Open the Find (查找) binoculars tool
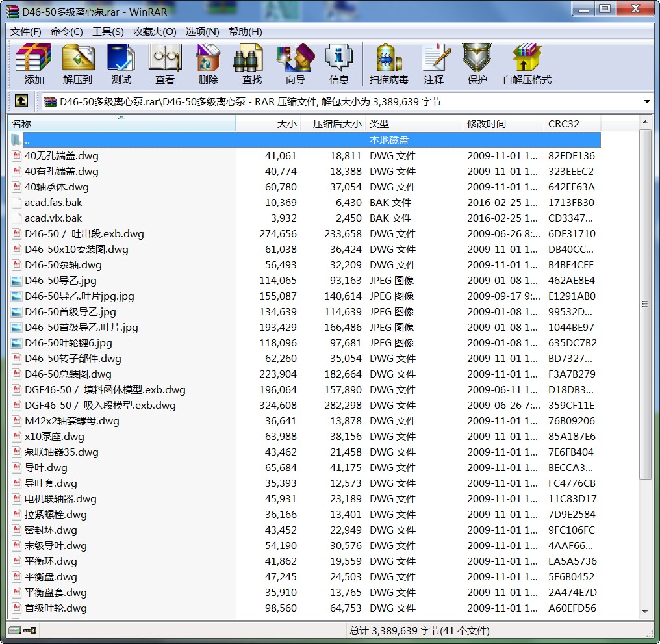 251,64
